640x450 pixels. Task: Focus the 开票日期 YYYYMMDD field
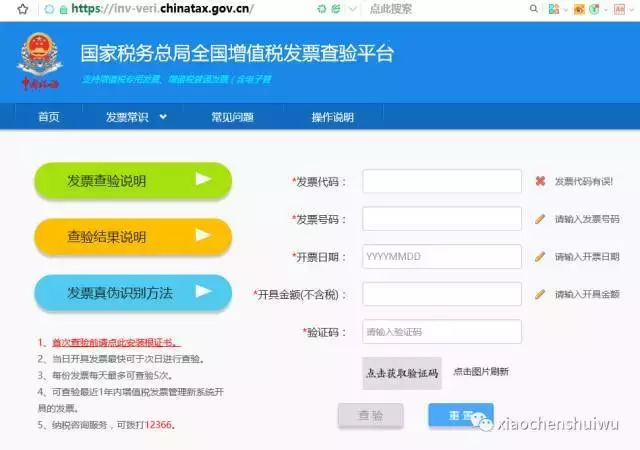tap(442, 256)
